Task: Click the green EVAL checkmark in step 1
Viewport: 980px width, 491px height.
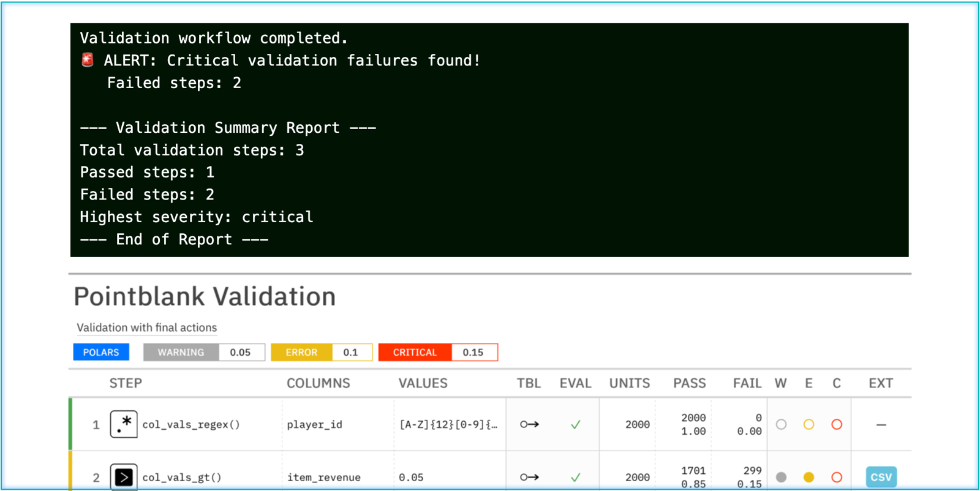Action: point(575,424)
